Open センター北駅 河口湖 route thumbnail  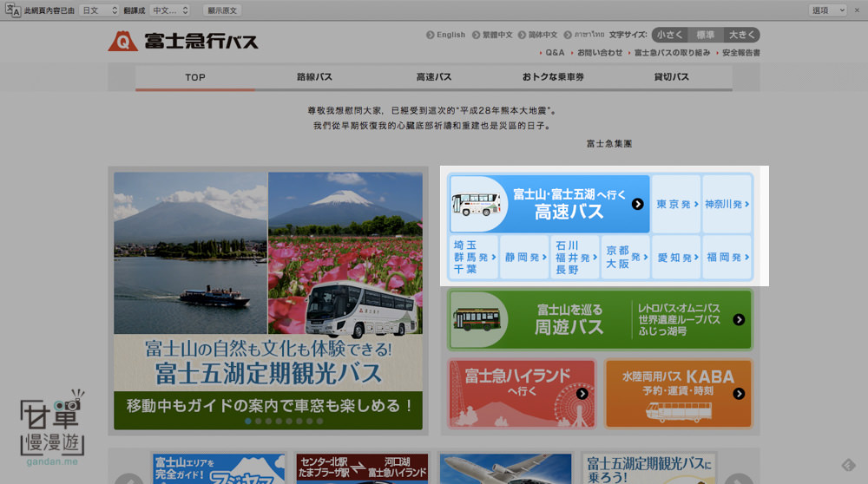[362, 468]
